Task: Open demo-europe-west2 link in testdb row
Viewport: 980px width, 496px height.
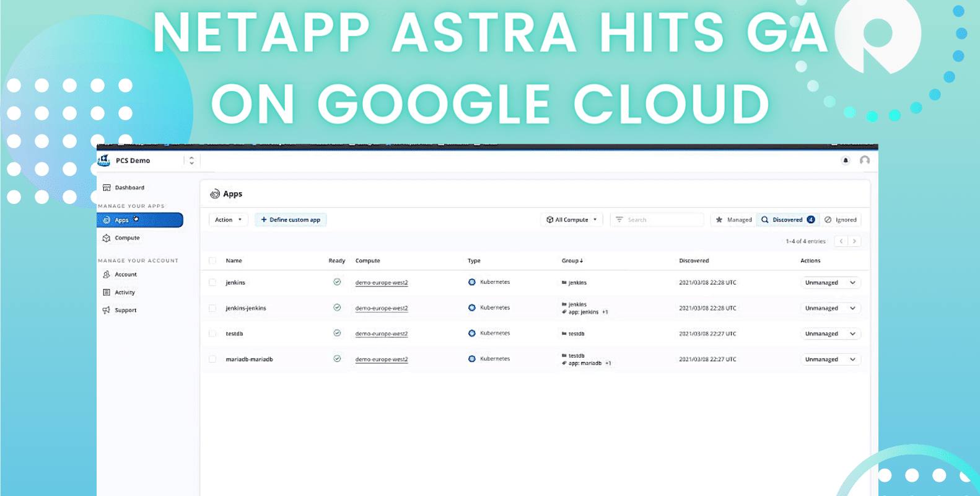Action: tap(382, 334)
